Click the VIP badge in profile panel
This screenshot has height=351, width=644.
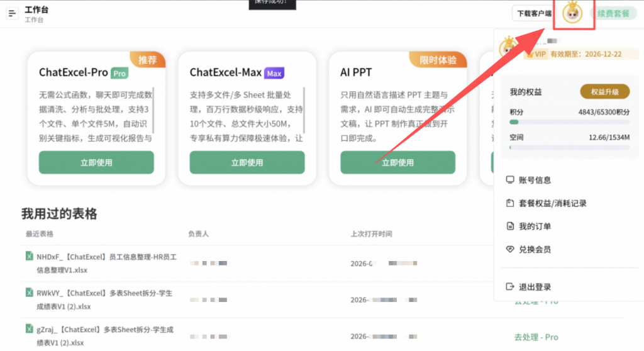coord(537,54)
